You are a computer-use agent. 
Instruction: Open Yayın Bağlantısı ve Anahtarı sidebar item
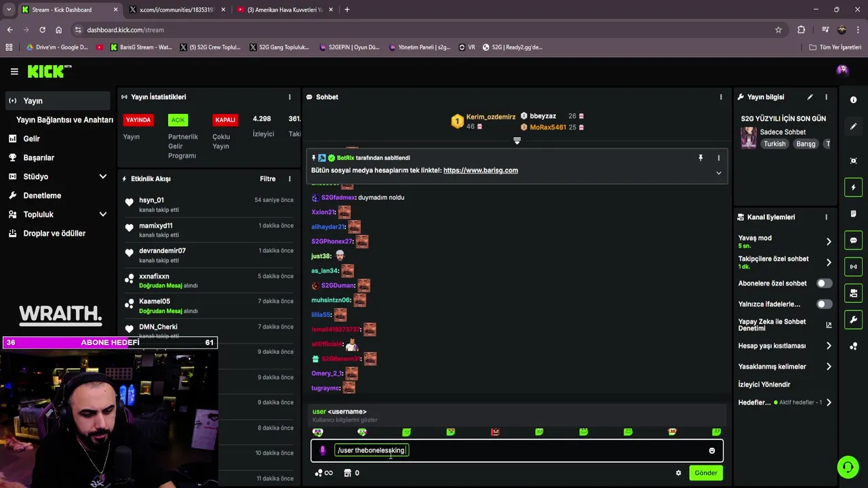click(64, 120)
